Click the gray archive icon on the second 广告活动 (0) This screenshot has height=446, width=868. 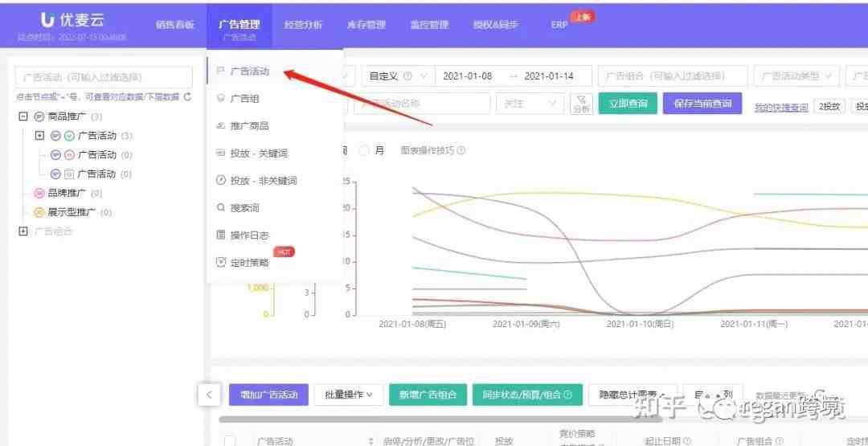click(69, 174)
